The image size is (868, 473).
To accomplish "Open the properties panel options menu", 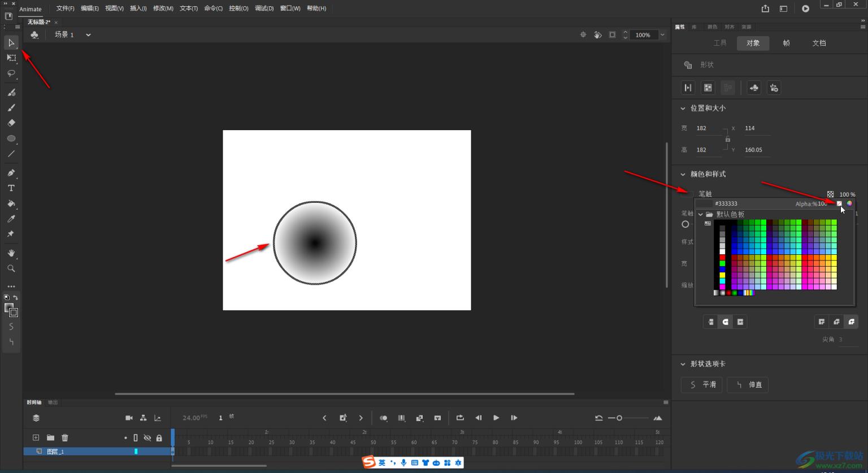I will (863, 27).
